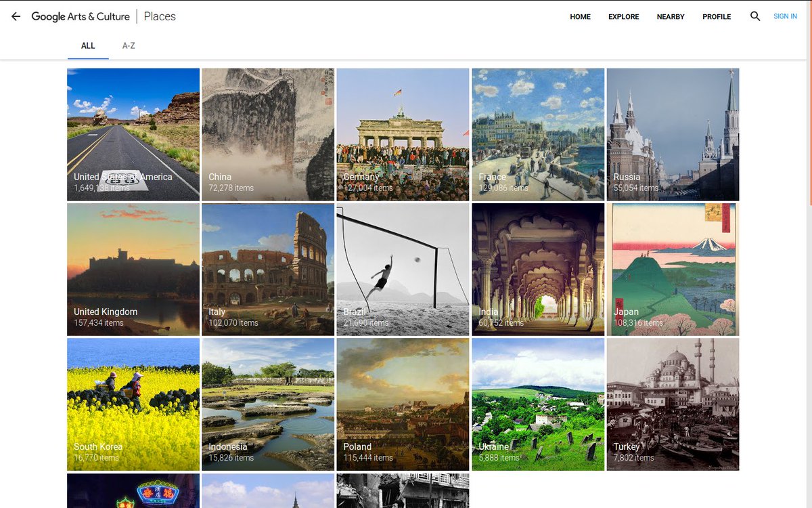This screenshot has height=508, width=812.
Task: Switch to the A-Z tab
Action: pyautogui.click(x=129, y=46)
